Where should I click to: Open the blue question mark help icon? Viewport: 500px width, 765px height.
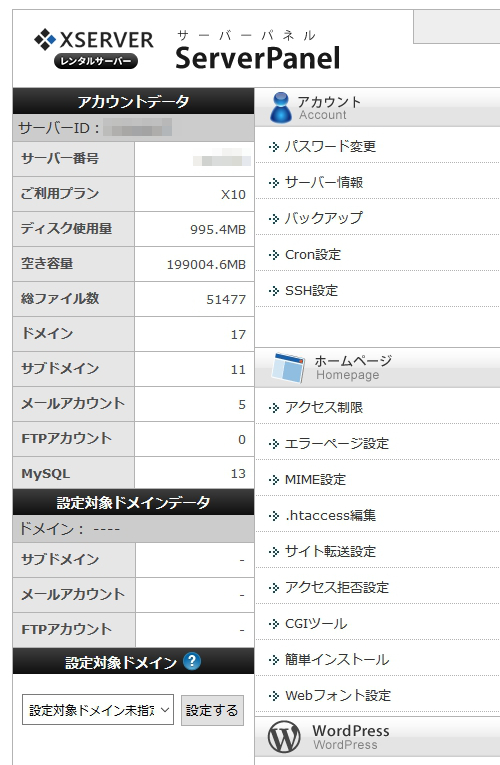[192, 662]
